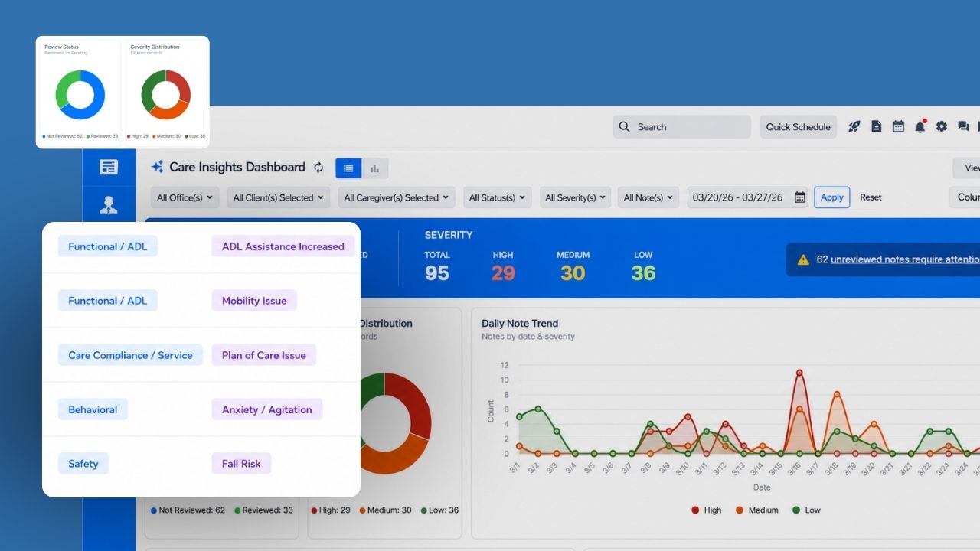Refresh the Care Insights Dashboard
980x551 pixels.
coord(318,167)
